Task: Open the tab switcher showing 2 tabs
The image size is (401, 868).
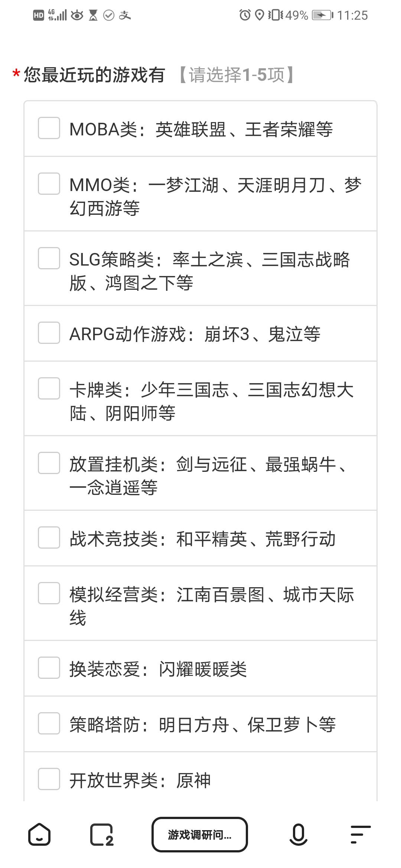Action: click(x=102, y=835)
